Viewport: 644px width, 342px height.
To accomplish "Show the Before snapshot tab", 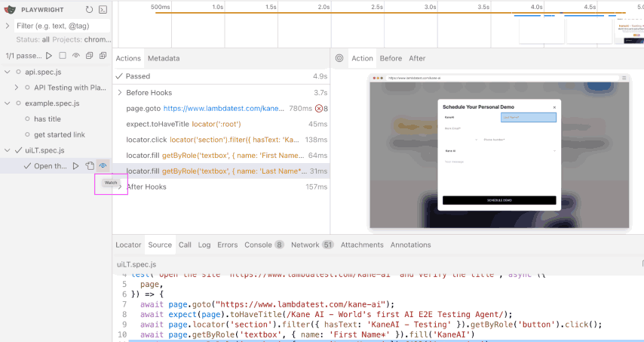I will pos(391,58).
